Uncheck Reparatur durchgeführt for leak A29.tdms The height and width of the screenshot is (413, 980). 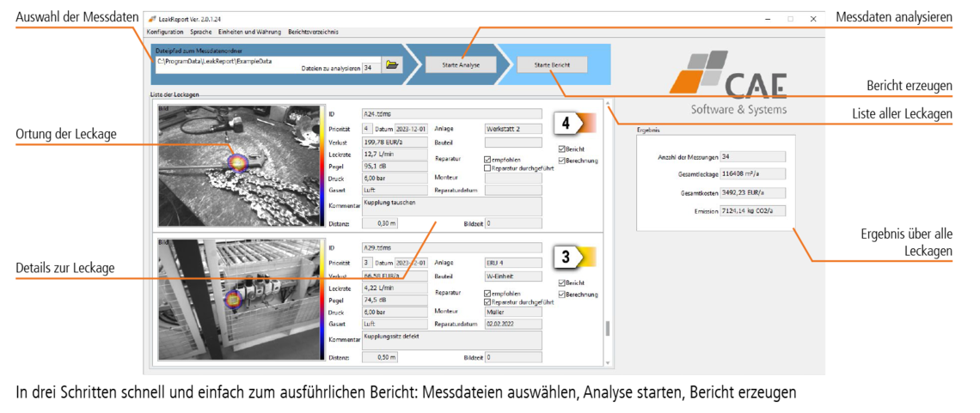487,301
